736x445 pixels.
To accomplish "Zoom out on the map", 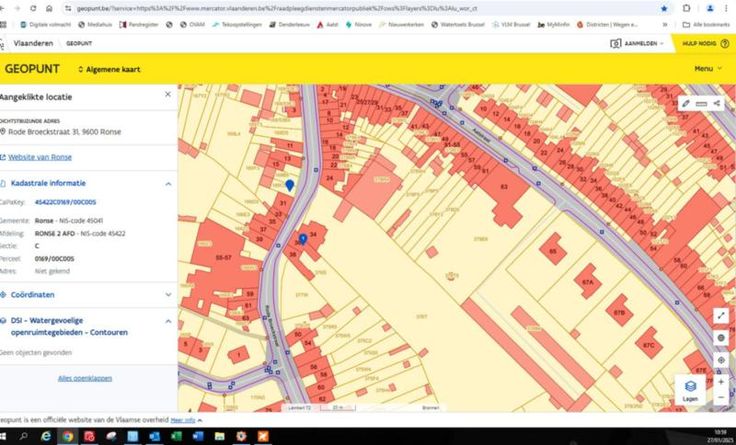I will click(x=721, y=397).
